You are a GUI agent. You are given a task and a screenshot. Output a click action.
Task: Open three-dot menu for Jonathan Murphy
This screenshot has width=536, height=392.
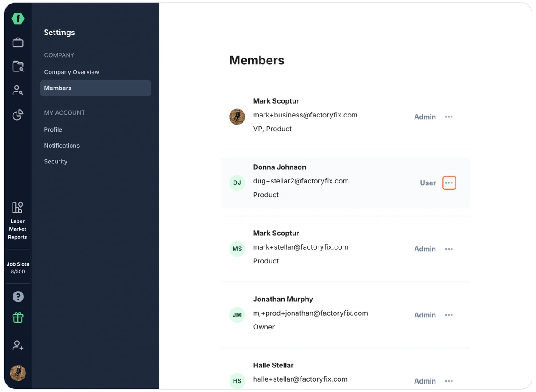(x=449, y=315)
